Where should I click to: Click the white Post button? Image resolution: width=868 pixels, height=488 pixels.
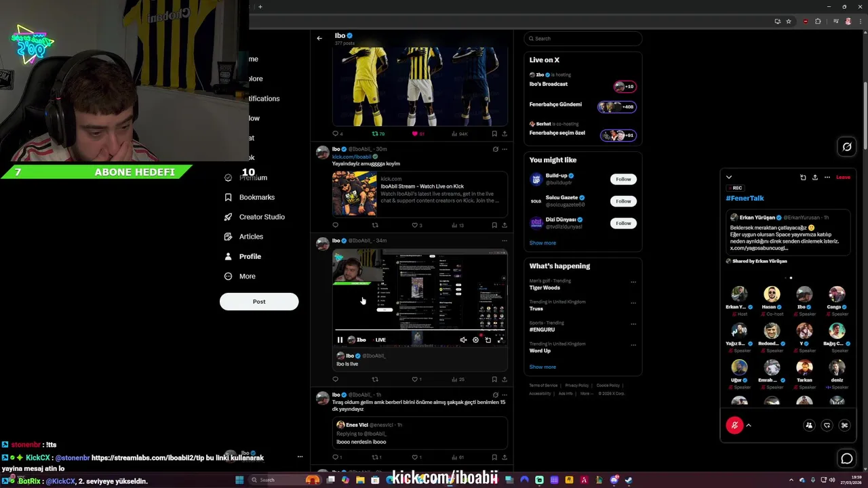pos(259,302)
